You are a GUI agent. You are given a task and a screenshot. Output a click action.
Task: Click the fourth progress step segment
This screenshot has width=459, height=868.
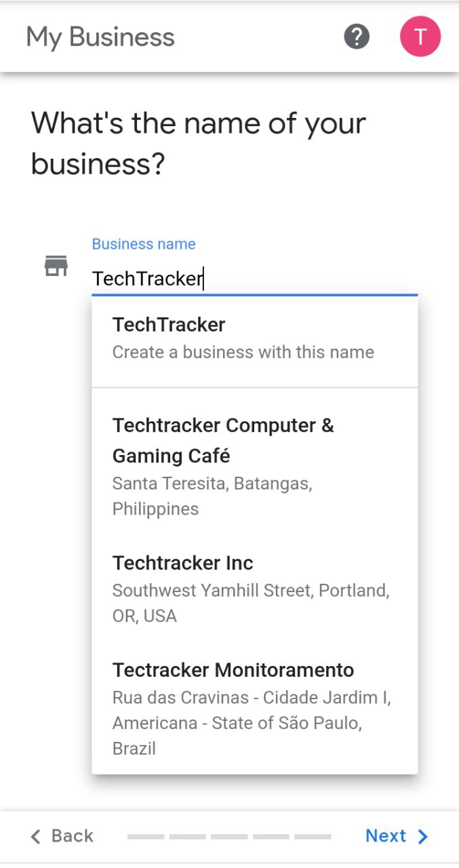pos(271,837)
